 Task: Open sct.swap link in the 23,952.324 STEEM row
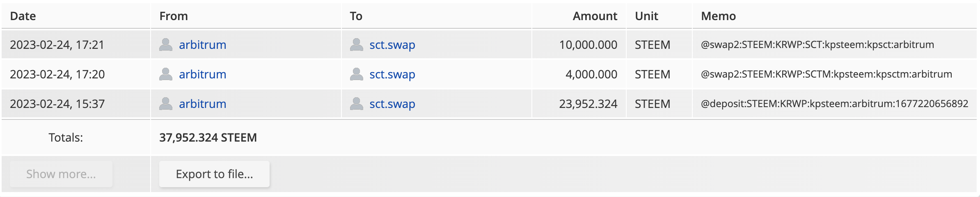click(392, 104)
